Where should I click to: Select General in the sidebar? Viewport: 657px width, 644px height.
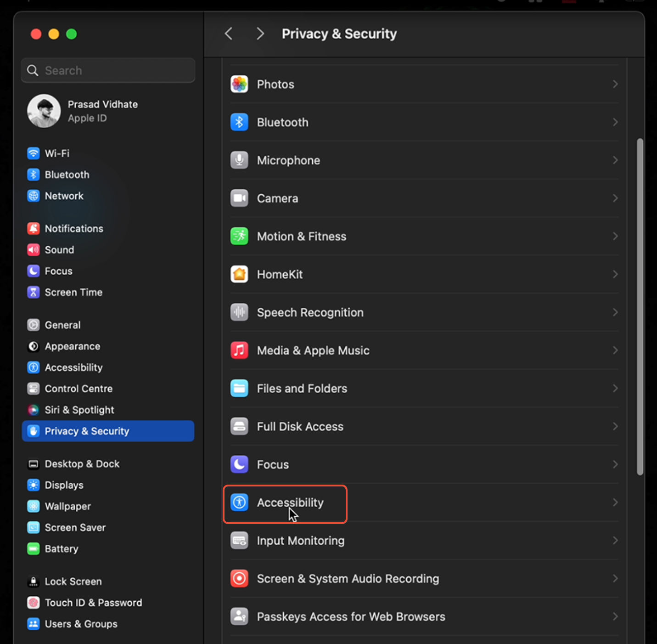click(108, 325)
